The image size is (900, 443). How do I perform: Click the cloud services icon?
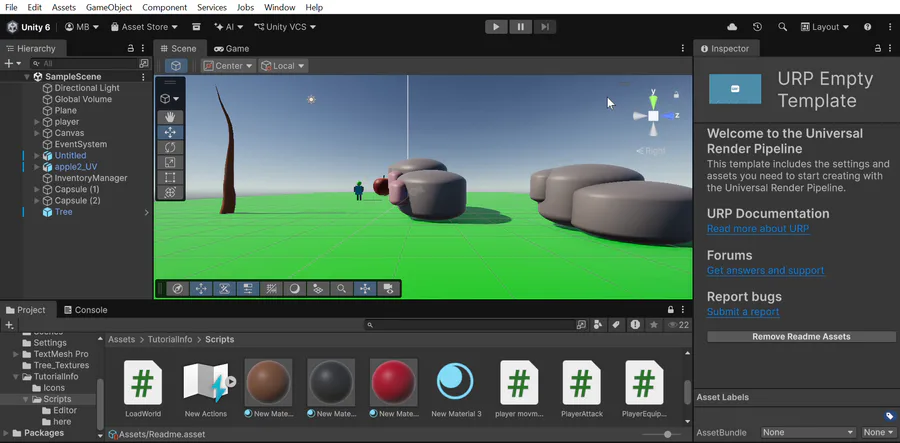(732, 27)
